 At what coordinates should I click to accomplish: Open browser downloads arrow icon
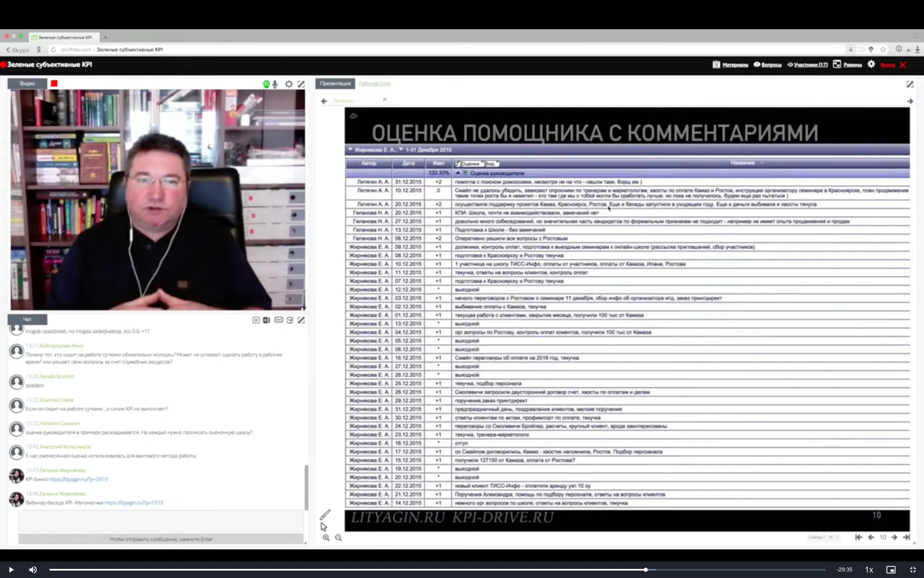[917, 50]
